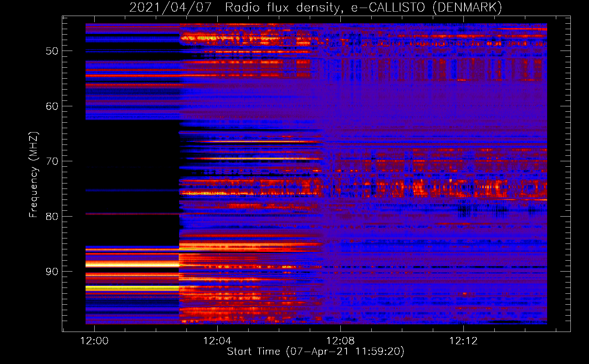The width and height of the screenshot is (589, 364).
Task: Click the 90 frequency tick label
Action: click(x=52, y=272)
